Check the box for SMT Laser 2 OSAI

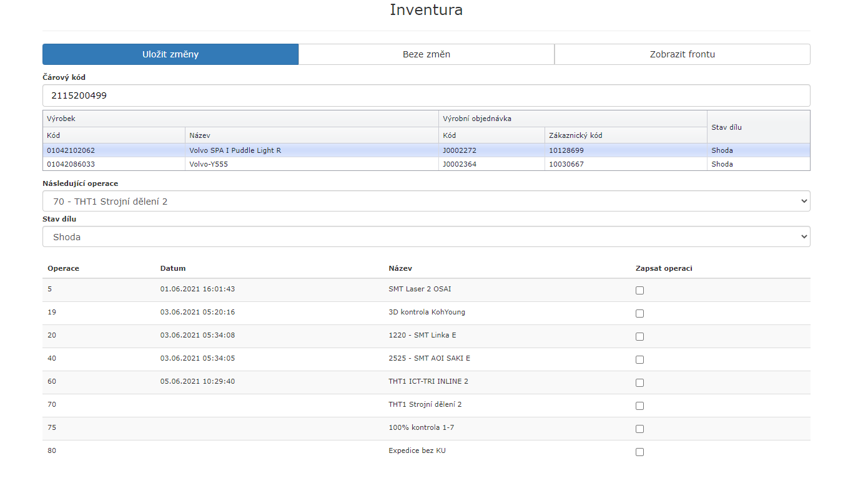pos(639,290)
